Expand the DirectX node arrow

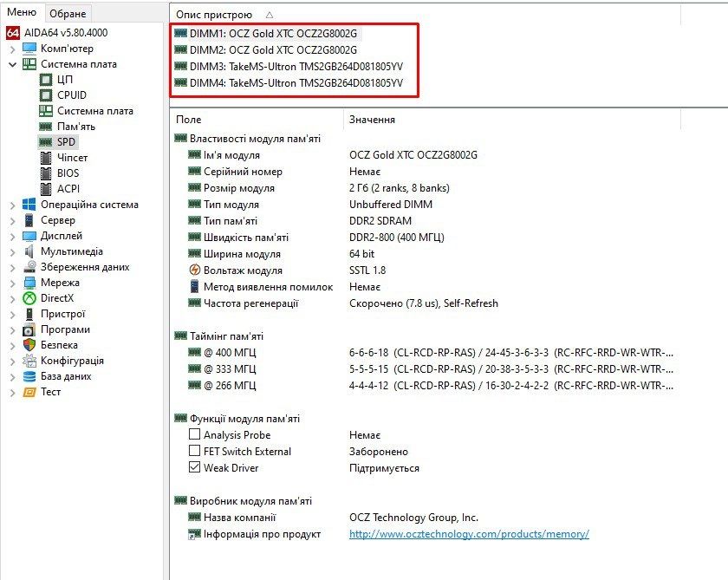[x=12, y=298]
